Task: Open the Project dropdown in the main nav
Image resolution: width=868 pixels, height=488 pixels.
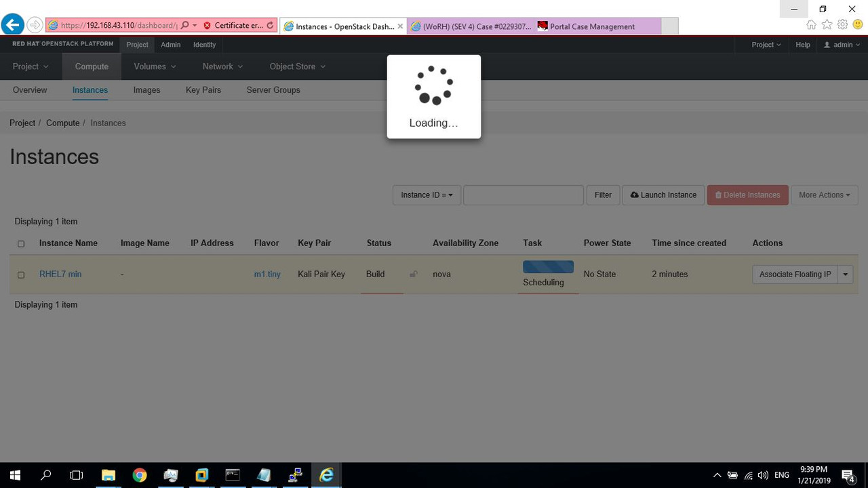Action: point(31,66)
